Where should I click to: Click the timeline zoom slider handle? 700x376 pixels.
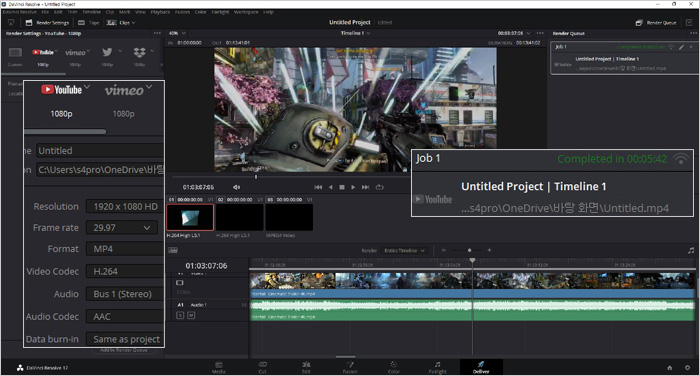[470, 250]
